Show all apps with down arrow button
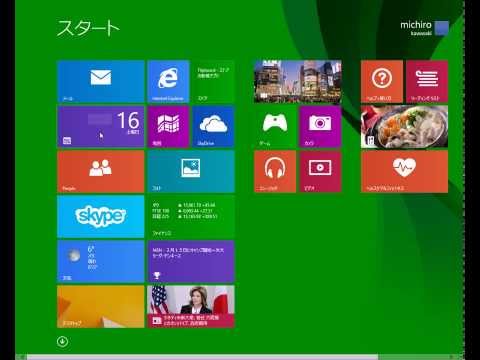The image size is (480, 360). [62, 341]
